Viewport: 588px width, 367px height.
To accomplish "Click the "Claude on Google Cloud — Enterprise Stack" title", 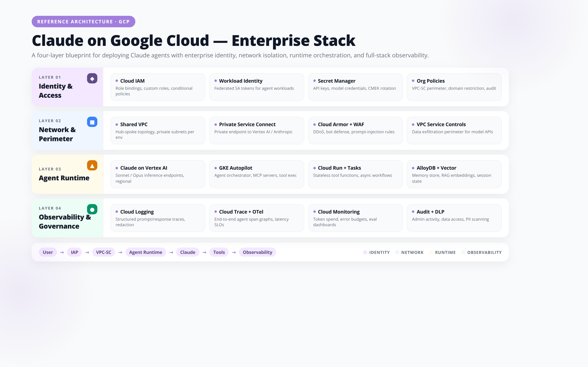I will click(x=193, y=41).
